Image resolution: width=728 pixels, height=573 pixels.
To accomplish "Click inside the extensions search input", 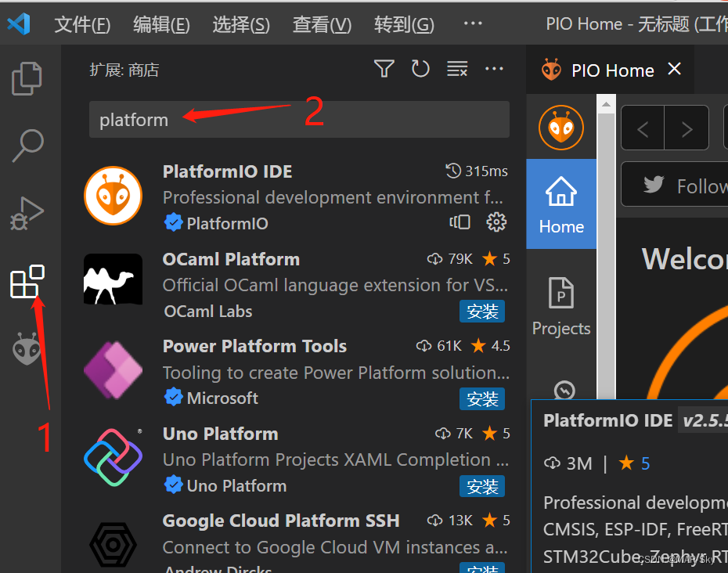I will coord(235,119).
